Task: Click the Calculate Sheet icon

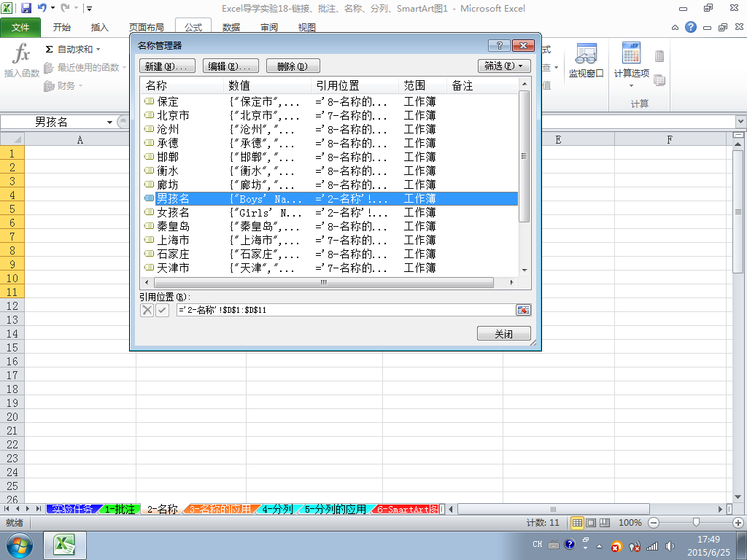Action: tap(659, 80)
